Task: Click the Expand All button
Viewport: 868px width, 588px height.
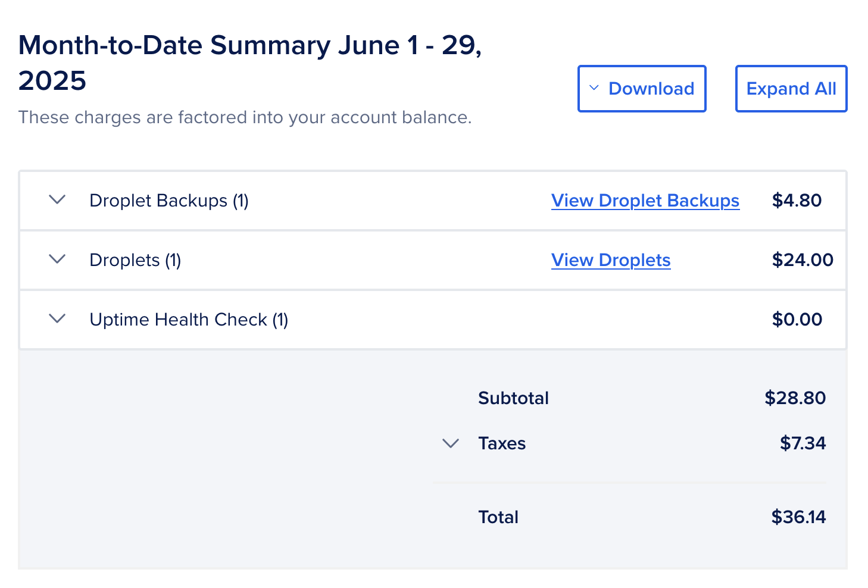Action: [791, 88]
